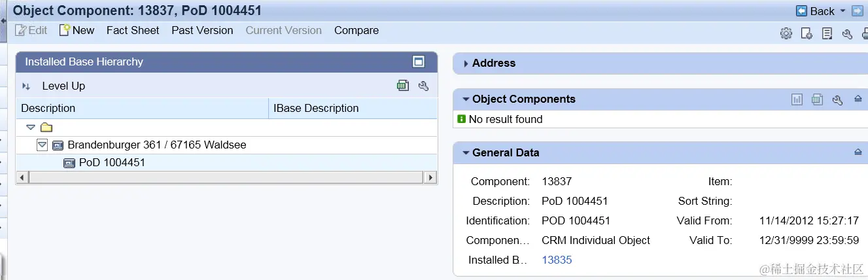Click the CRM Individual Object value
868x280 pixels.
click(x=596, y=240)
